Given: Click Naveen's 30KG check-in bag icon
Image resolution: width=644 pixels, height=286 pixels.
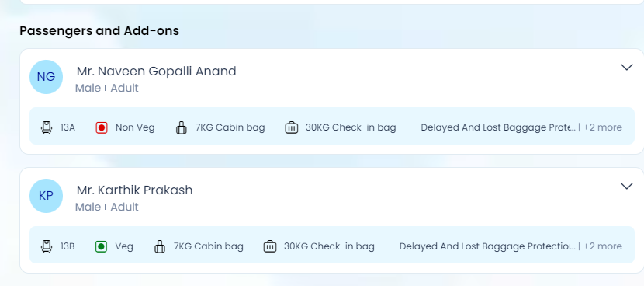Looking at the screenshot, I should pyautogui.click(x=292, y=127).
